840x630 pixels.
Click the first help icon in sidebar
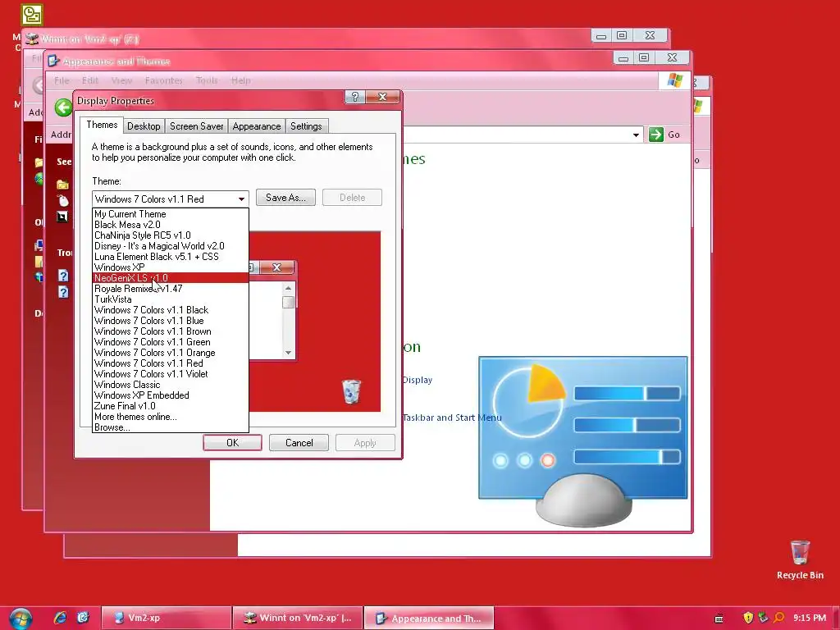coord(63,276)
